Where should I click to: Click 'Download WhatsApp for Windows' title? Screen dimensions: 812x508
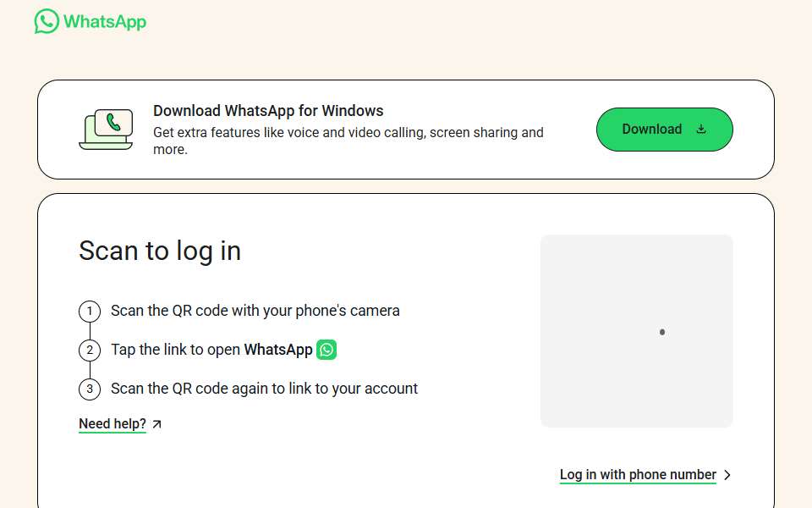tap(268, 111)
